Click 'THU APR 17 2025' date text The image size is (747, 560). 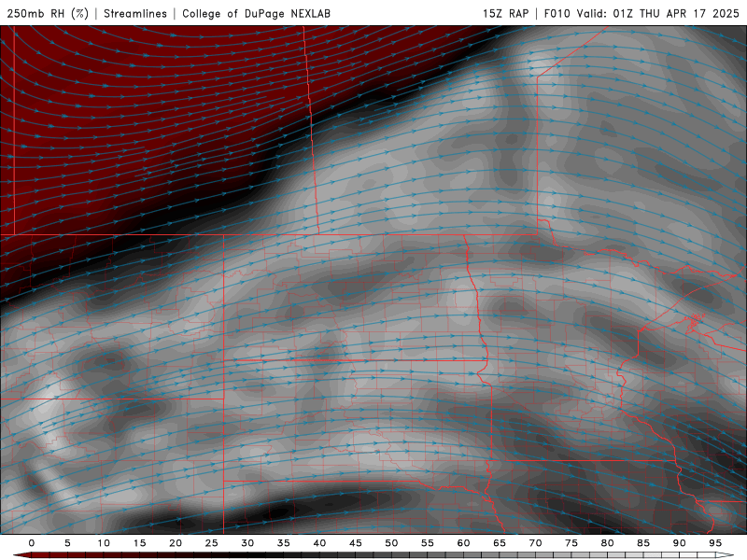[x=689, y=13]
